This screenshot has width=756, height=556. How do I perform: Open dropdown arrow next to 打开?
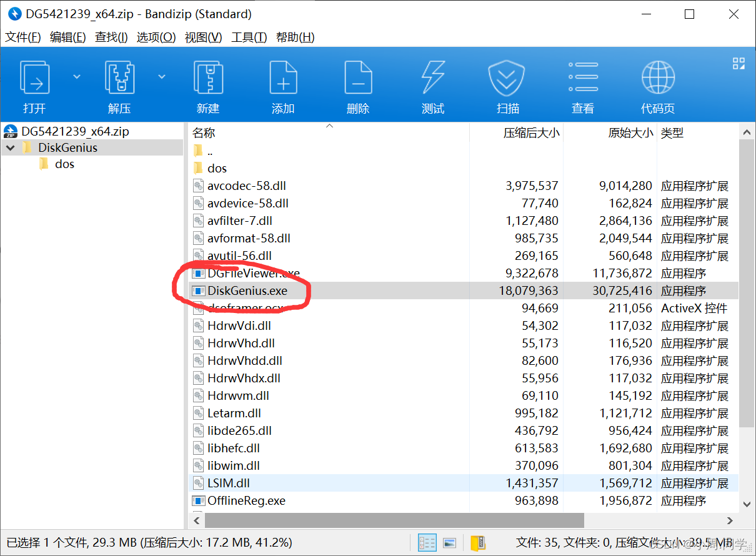click(x=77, y=77)
